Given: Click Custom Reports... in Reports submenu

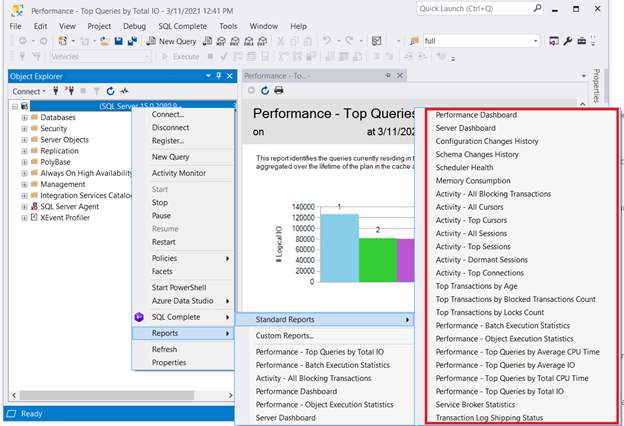Looking at the screenshot, I should [285, 336].
